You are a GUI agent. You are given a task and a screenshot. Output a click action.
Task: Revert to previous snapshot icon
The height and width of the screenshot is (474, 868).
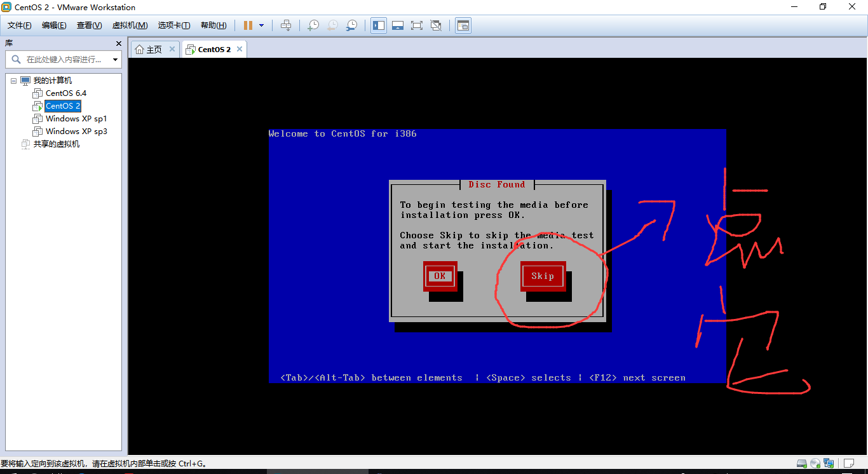click(x=332, y=25)
